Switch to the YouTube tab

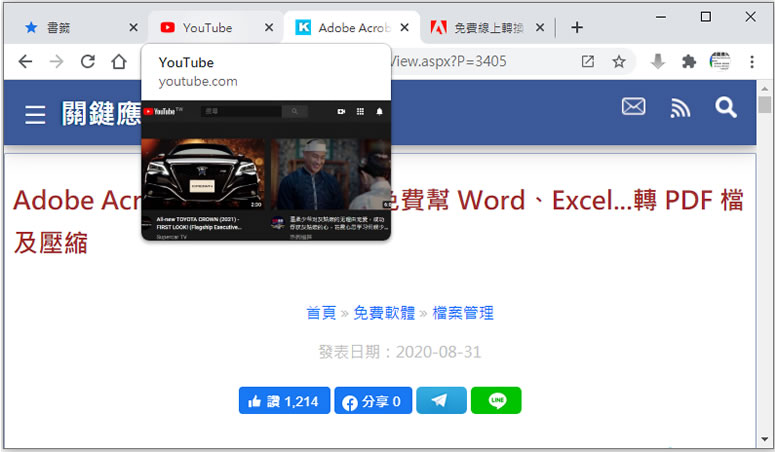(207, 28)
